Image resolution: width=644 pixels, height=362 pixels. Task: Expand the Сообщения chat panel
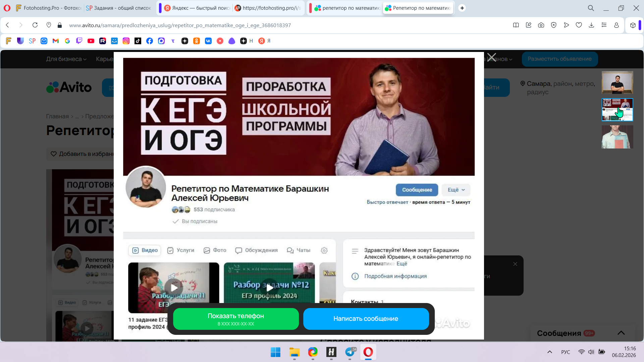621,333
